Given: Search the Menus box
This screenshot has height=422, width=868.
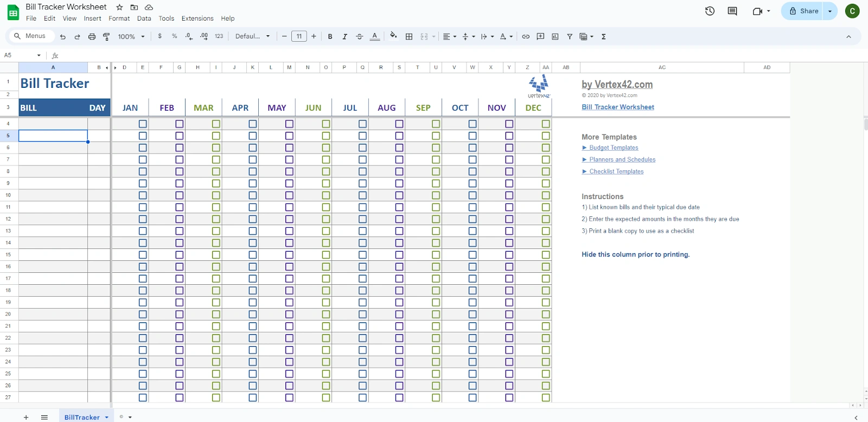Looking at the screenshot, I should pos(31,36).
